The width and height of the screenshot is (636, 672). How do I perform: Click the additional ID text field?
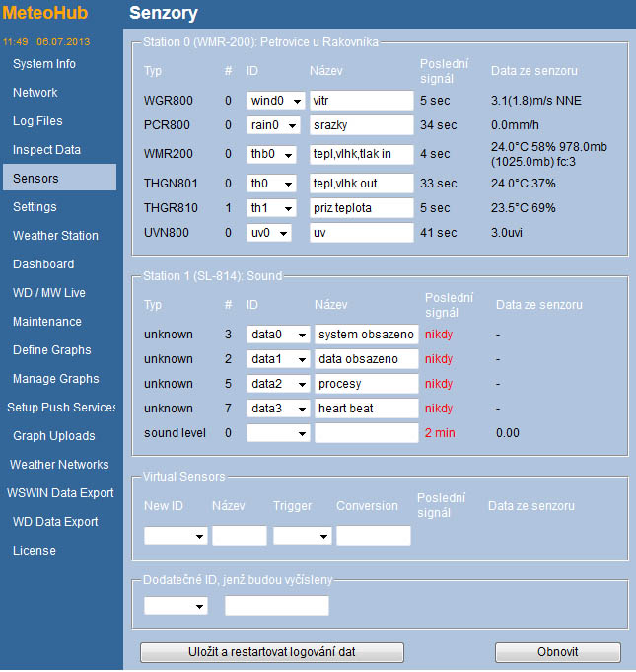coord(277,606)
